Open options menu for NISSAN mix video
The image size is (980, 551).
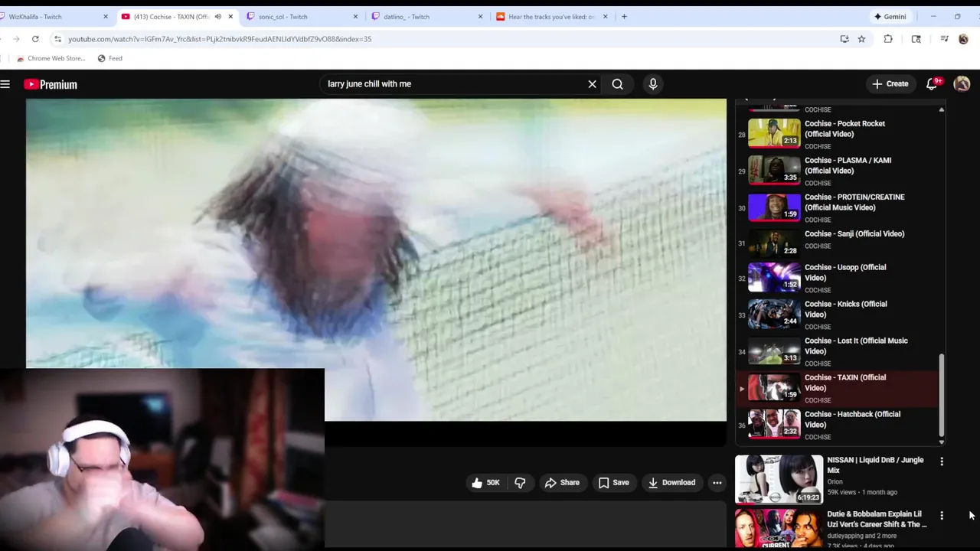coord(942,461)
